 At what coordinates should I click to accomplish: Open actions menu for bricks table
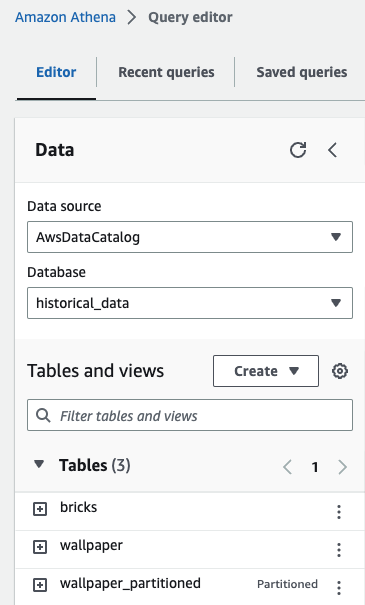(x=339, y=512)
